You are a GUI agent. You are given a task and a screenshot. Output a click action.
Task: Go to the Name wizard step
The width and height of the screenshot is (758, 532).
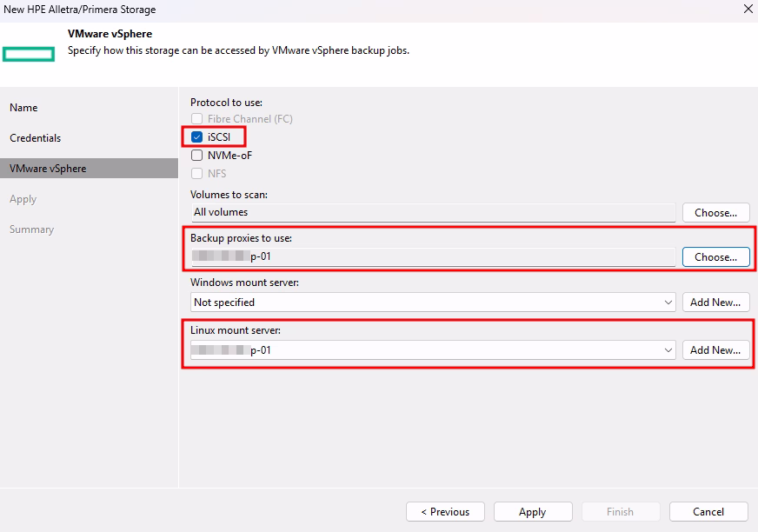click(24, 108)
